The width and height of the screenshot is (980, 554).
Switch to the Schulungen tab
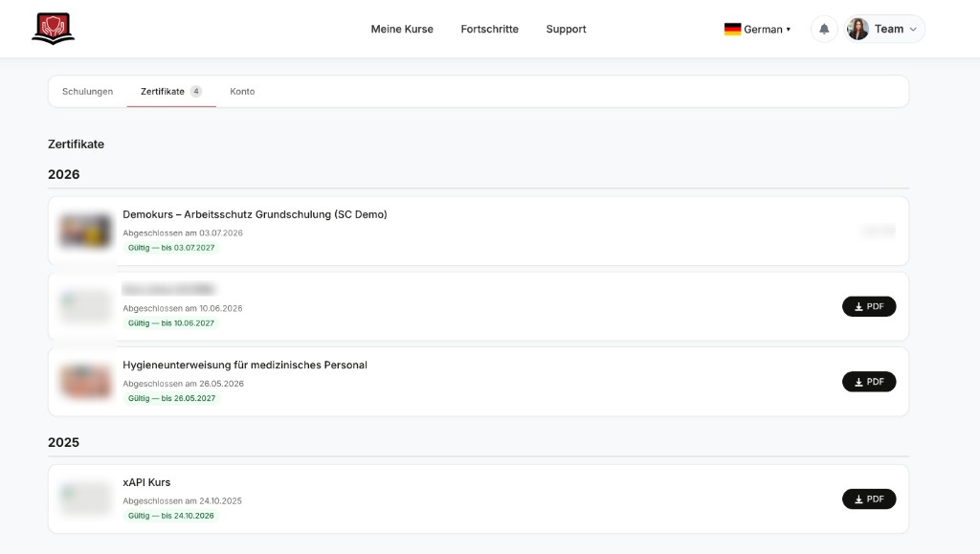coord(87,91)
